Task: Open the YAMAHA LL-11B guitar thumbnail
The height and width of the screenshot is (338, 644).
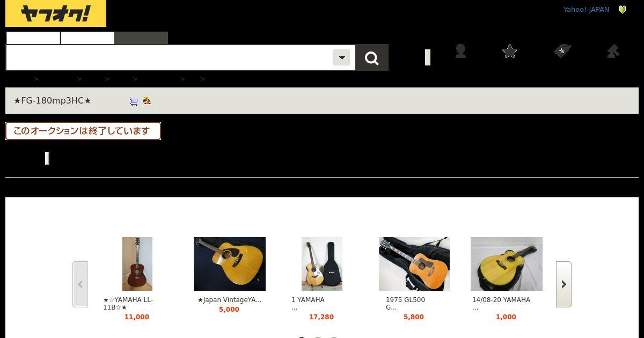Action: 137,264
